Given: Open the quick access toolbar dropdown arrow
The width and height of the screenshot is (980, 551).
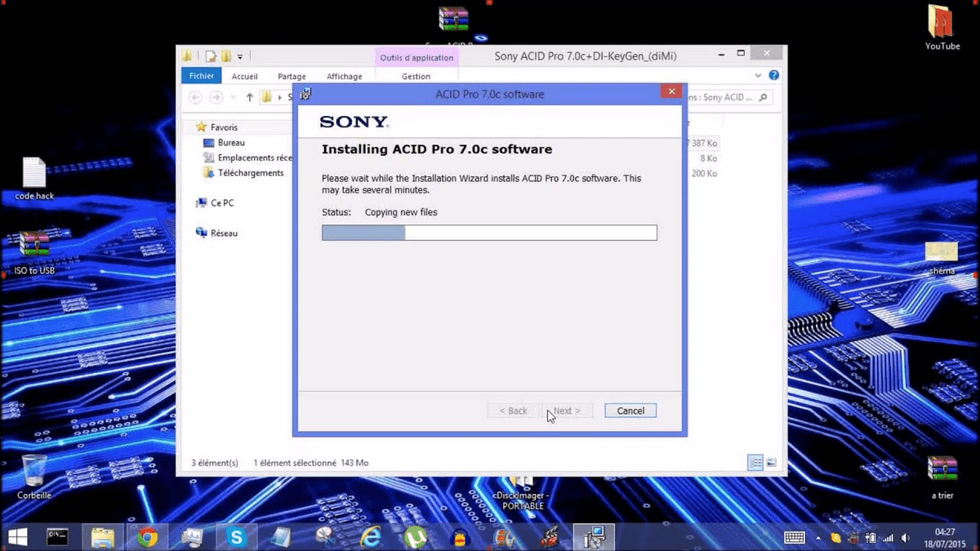Looking at the screenshot, I should [x=241, y=56].
